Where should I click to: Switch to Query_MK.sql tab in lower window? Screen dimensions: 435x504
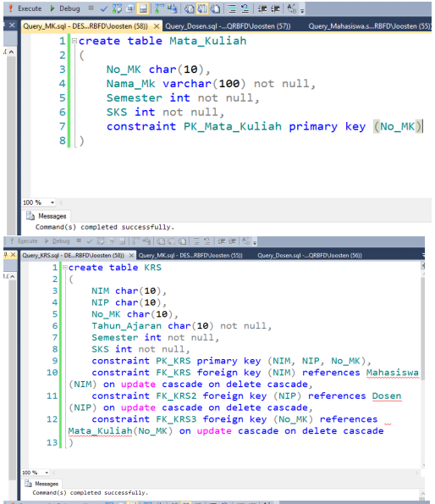pos(190,256)
